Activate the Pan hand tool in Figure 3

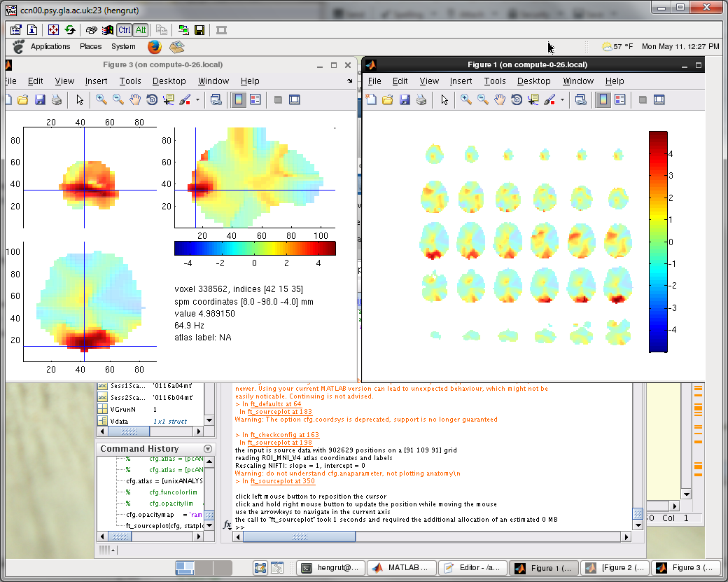(135, 100)
